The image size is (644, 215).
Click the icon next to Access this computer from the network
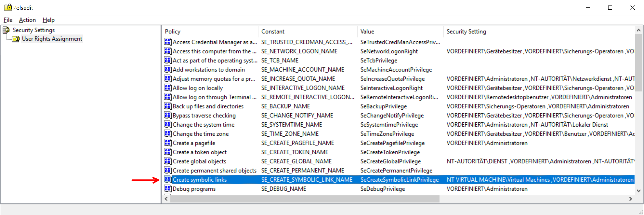[x=168, y=51]
